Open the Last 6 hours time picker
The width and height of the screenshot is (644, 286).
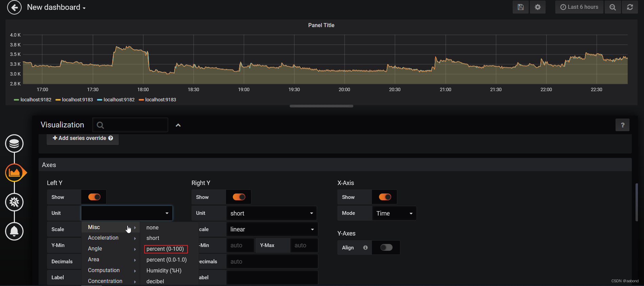(x=579, y=7)
